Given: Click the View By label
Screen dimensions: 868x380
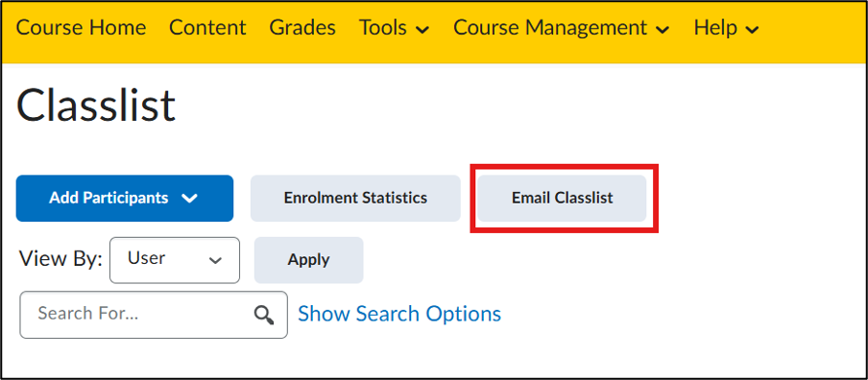Looking at the screenshot, I should (60, 259).
